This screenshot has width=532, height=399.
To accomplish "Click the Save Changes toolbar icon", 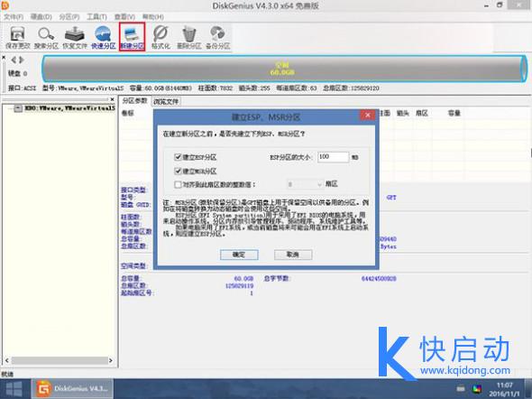I will point(18,37).
